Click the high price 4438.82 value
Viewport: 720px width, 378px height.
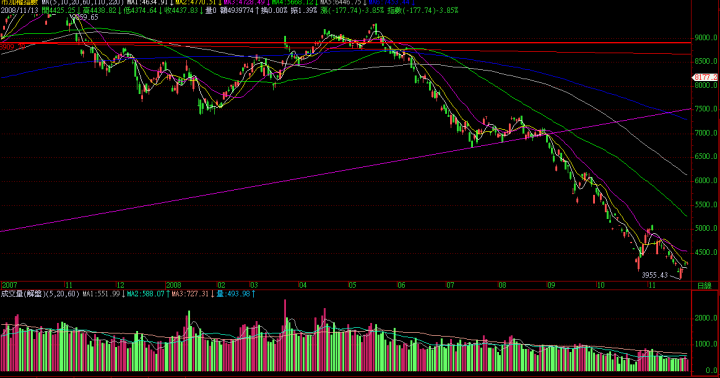pos(103,10)
